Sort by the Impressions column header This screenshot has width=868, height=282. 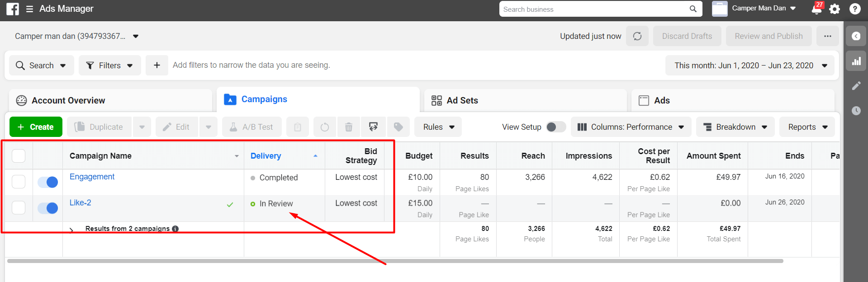(x=588, y=156)
